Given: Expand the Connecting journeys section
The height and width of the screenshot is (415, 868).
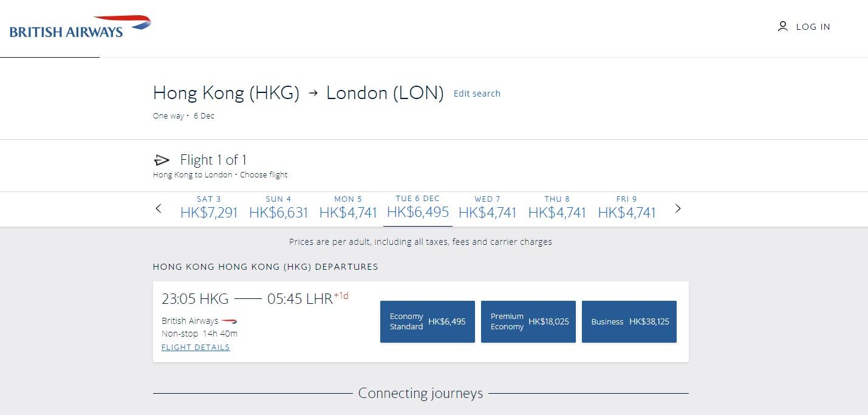Looking at the screenshot, I should tap(420, 393).
